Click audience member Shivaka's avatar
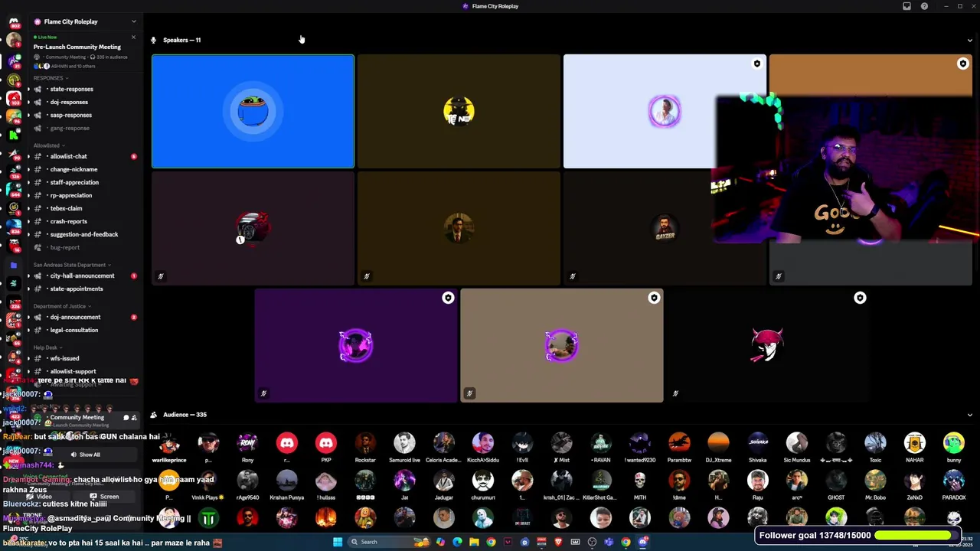The image size is (980, 551). [x=757, y=443]
